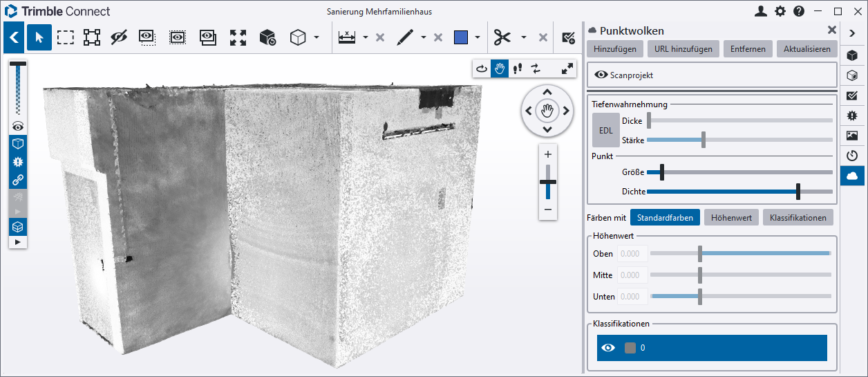Zoom to fit all with arrows icon
This screenshot has width=868, height=377.
point(238,37)
